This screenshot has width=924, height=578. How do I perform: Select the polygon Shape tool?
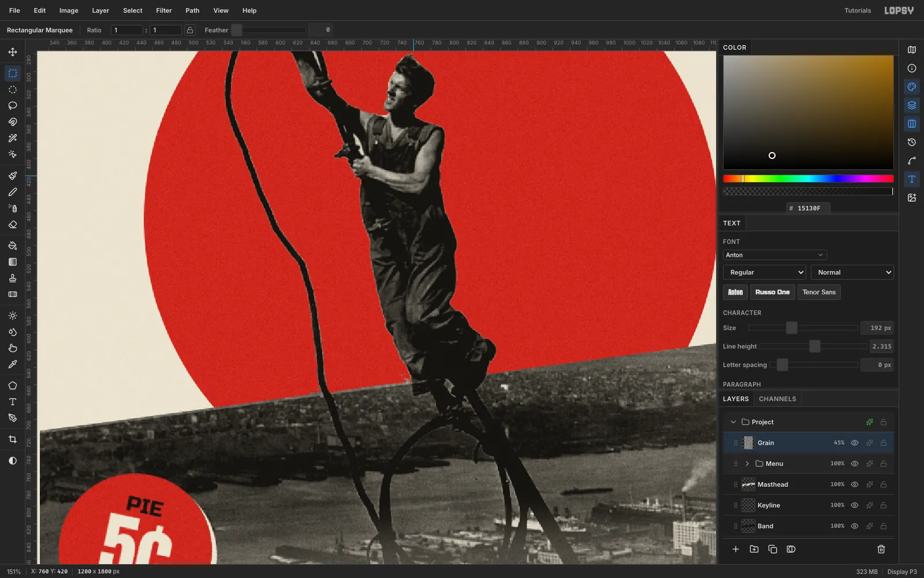pyautogui.click(x=13, y=386)
